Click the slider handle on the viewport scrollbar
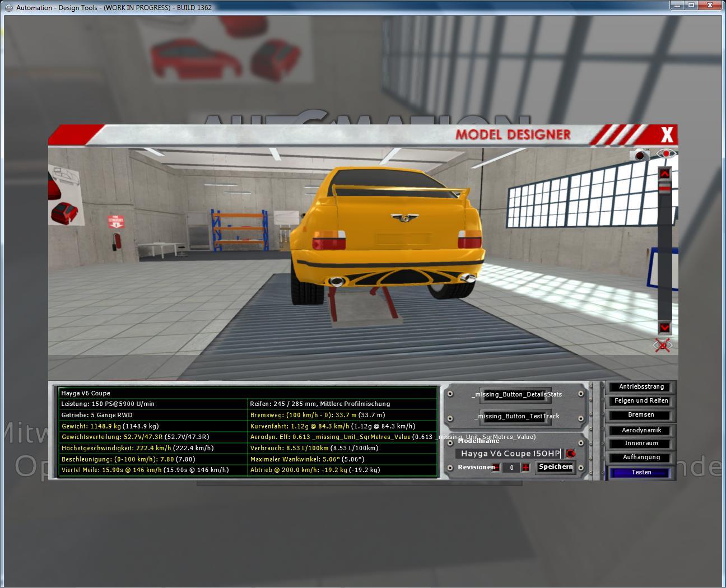Viewport: 726px width, 588px height. 664,189
